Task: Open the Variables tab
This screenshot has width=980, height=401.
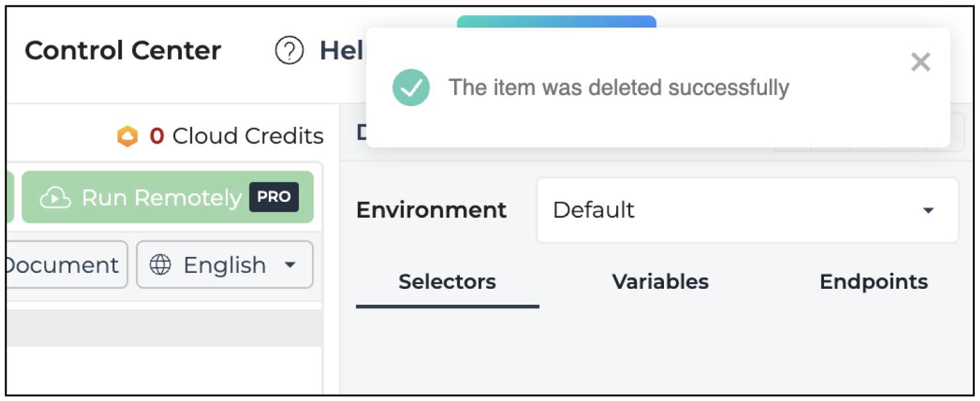Action: point(661,282)
